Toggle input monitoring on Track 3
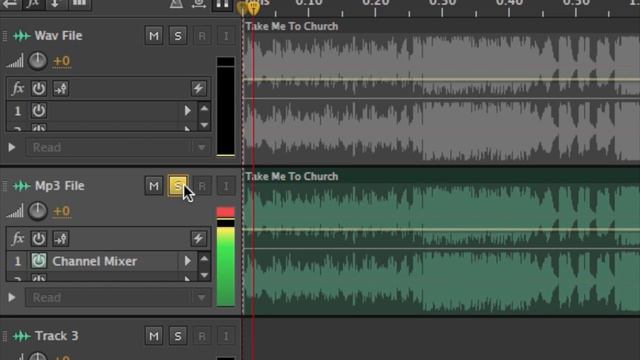 click(x=226, y=336)
